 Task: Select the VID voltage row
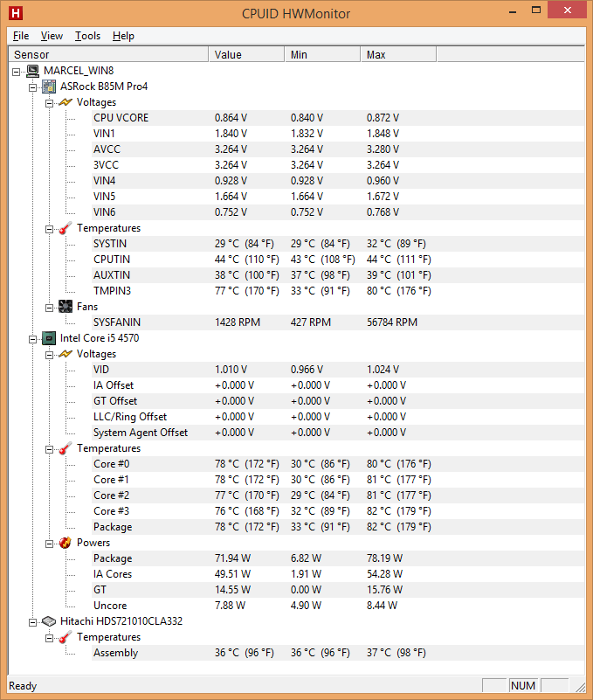pos(338,370)
